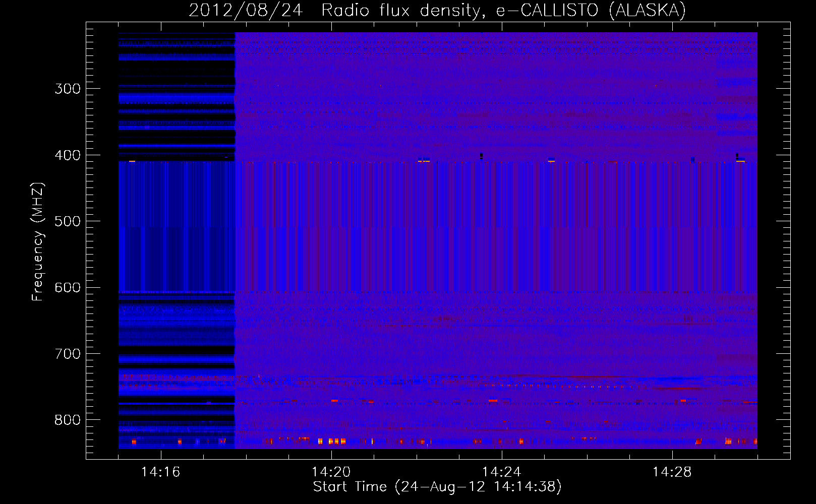This screenshot has width=816, height=504.
Task: Click the plot title '2012/08/24 Radio flux density, e-CALLISTO (ALASKA)'
Action: pos(437,10)
